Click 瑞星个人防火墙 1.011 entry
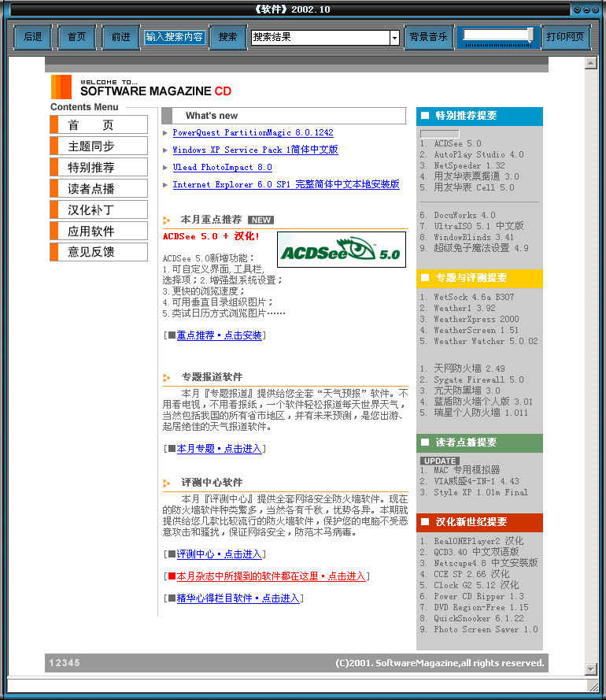Viewport: 606px width, 700px height. [x=481, y=413]
